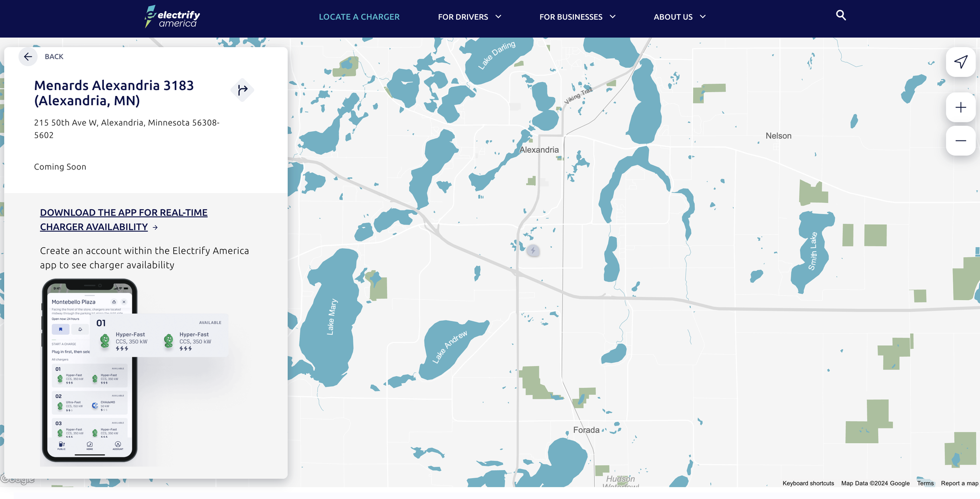This screenshot has height=499, width=980.
Task: Click Report a map error link
Action: pyautogui.click(x=959, y=483)
